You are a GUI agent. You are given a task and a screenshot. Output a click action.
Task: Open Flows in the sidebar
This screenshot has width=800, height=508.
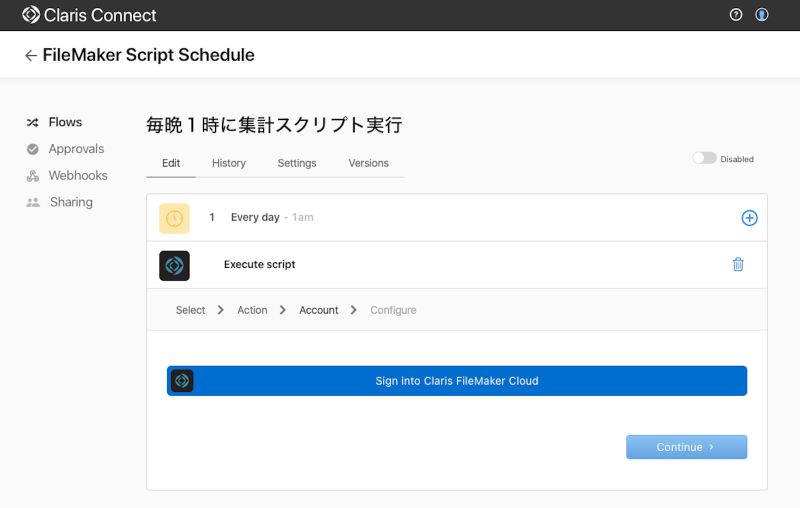(65, 122)
